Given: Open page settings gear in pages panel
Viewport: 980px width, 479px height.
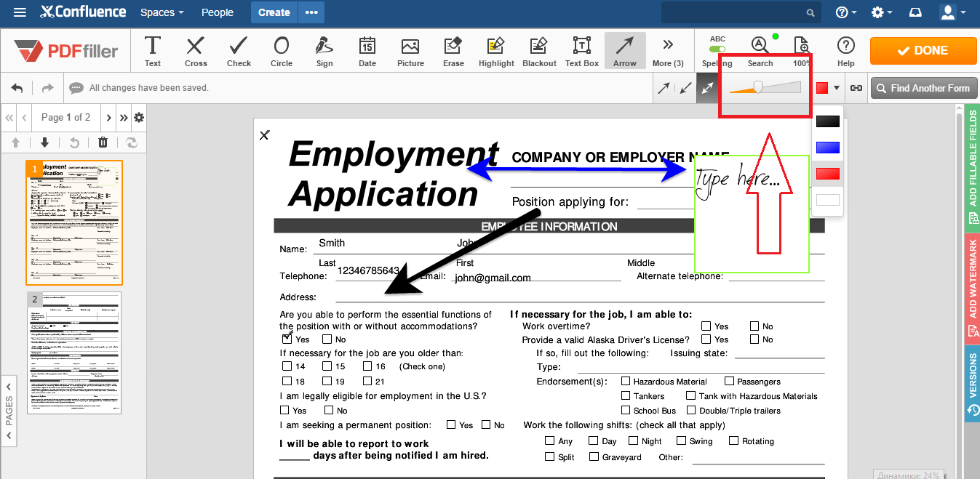Looking at the screenshot, I should (x=139, y=117).
